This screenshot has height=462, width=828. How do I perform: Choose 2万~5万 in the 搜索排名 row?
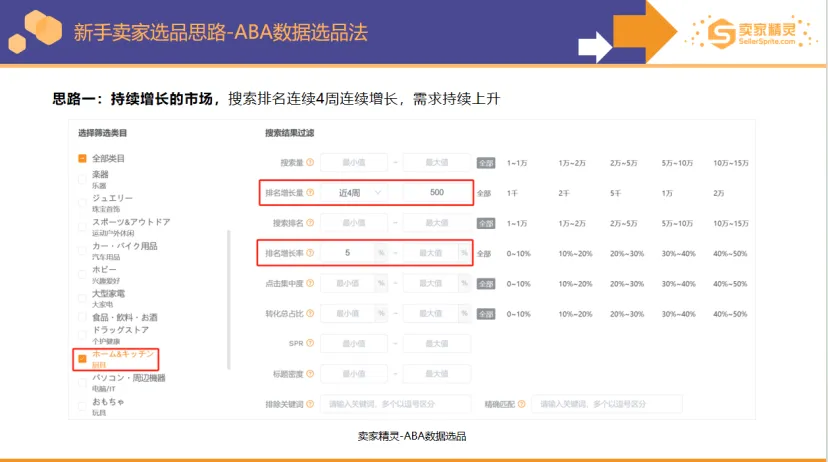[624, 223]
